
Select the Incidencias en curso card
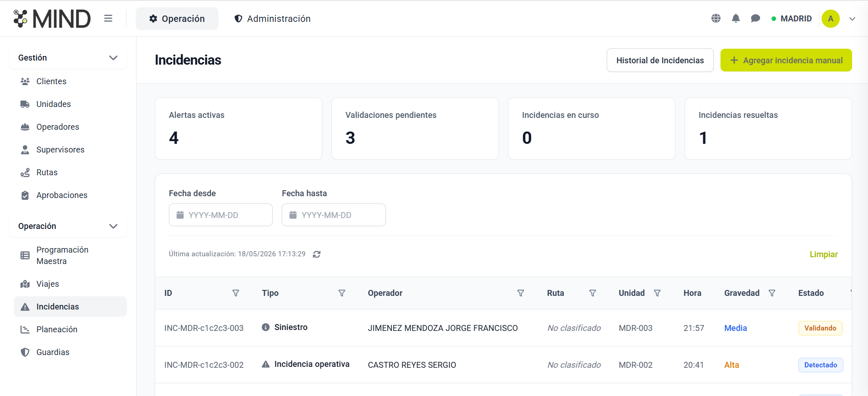tap(592, 129)
